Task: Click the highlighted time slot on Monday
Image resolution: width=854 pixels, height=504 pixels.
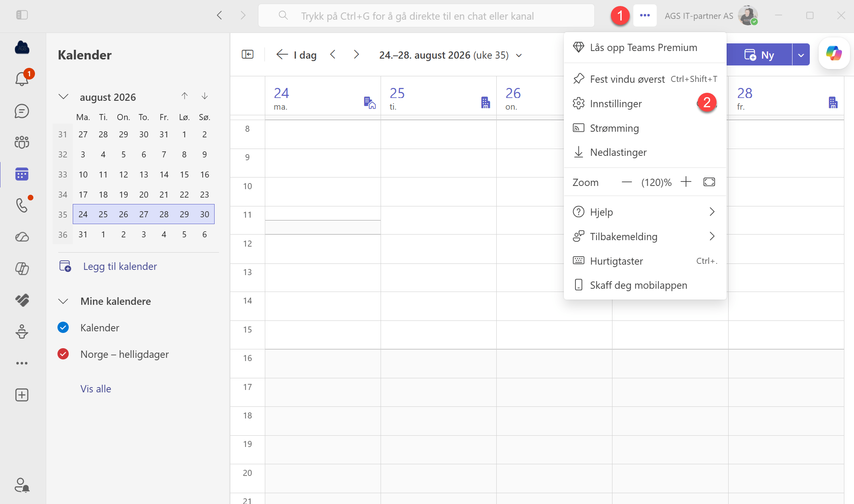Action: coord(323,227)
